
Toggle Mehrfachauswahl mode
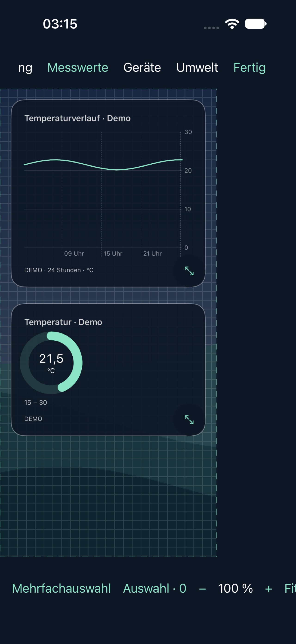click(x=62, y=588)
